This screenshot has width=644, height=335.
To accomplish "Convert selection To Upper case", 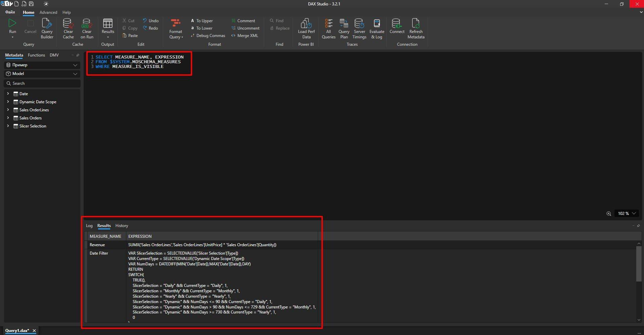I will click(x=202, y=21).
